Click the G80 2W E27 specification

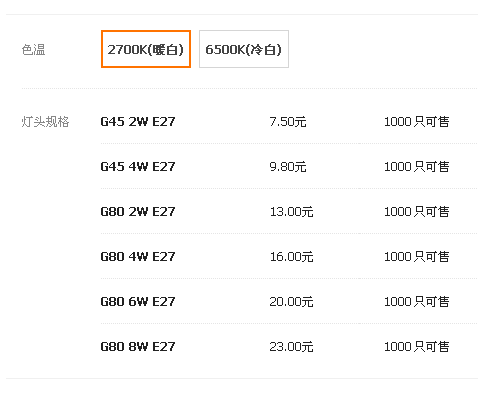tap(138, 212)
